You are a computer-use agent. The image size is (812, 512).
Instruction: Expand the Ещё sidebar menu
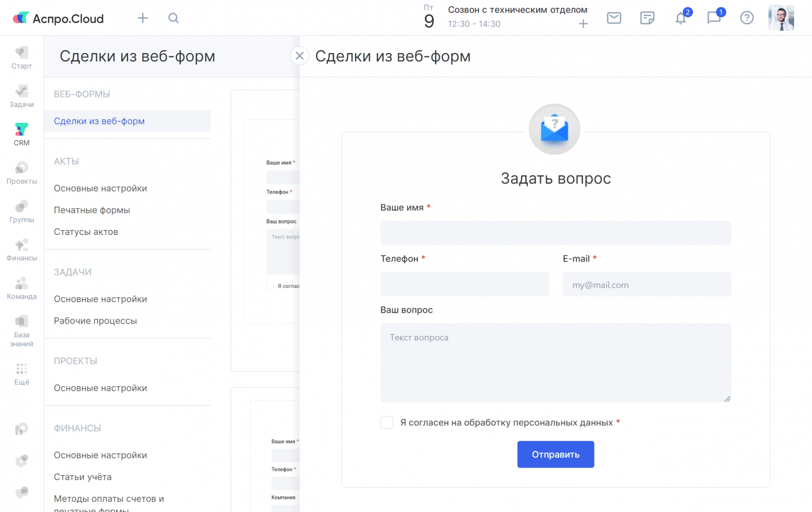point(22,373)
